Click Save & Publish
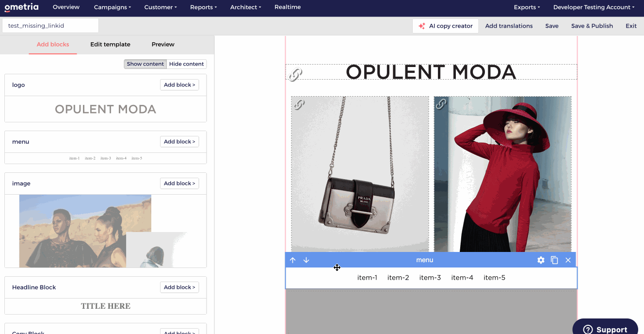The width and height of the screenshot is (644, 334). tap(592, 26)
